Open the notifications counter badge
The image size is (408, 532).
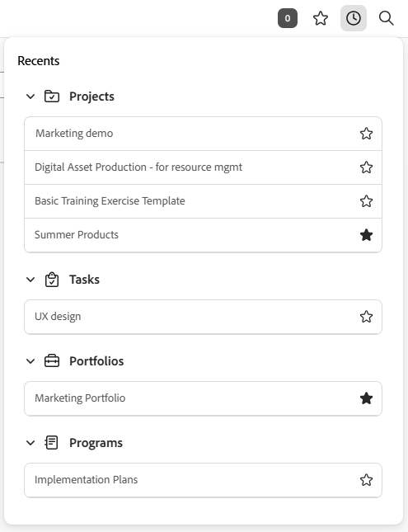coord(288,18)
